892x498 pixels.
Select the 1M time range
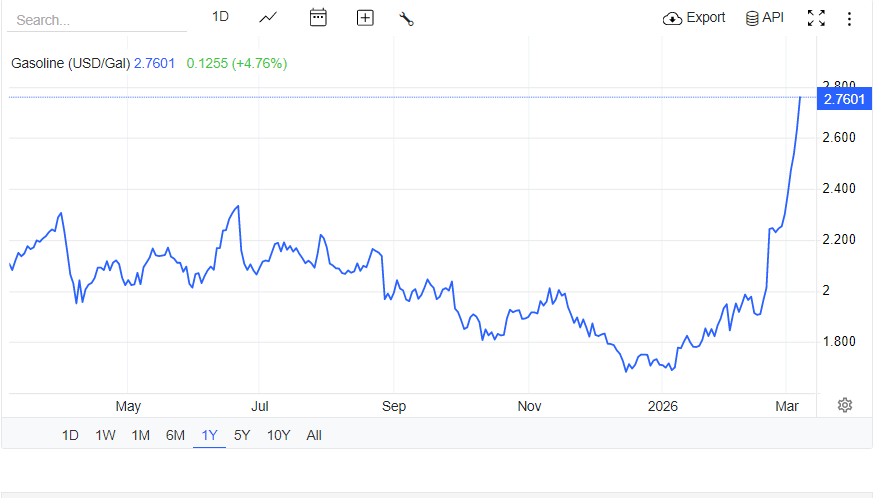click(141, 435)
